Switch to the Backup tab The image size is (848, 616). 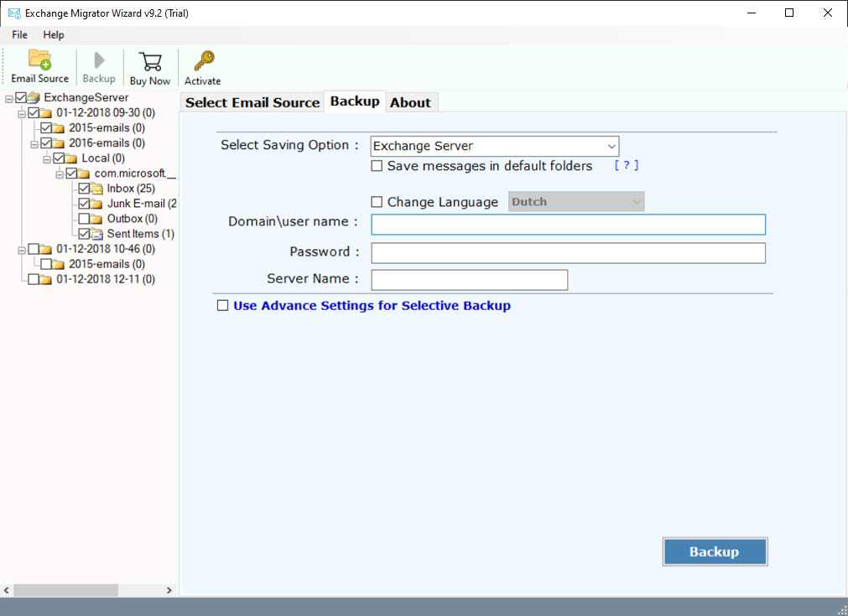point(355,101)
